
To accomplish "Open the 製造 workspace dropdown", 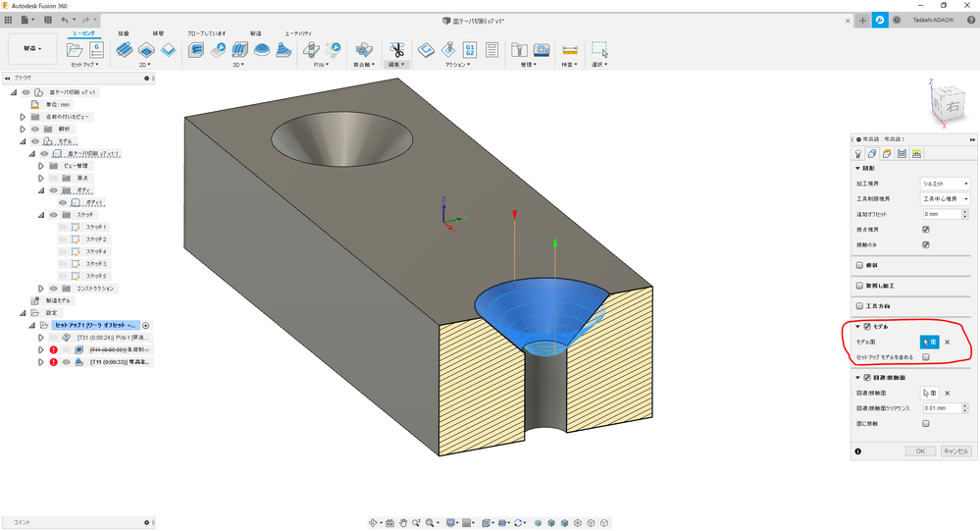I will click(32, 48).
